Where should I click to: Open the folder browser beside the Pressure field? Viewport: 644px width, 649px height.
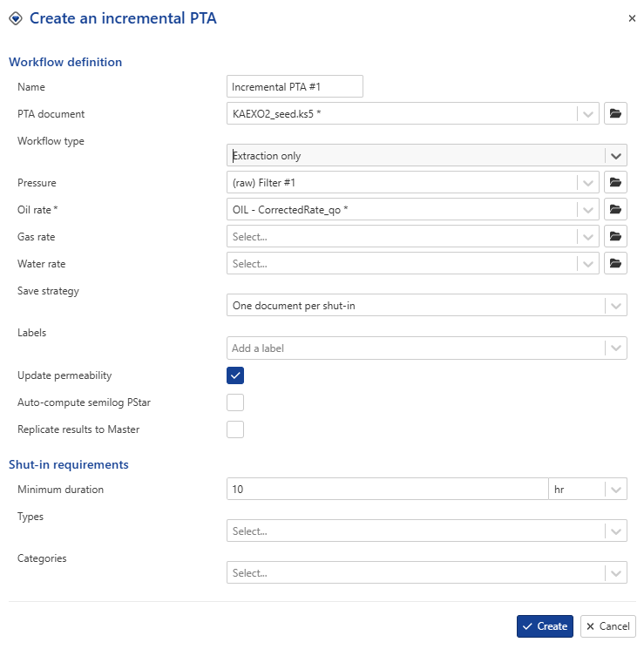click(615, 182)
